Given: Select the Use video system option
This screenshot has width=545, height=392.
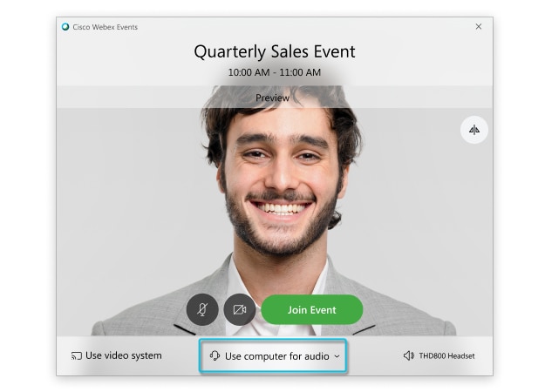Looking at the screenshot, I should [x=117, y=356].
